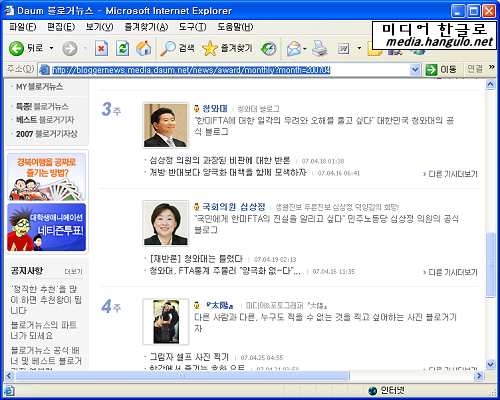The width and height of the screenshot is (500, 400).
Task: Open dropdown arrow next to Edit icon
Action: (x=359, y=49)
